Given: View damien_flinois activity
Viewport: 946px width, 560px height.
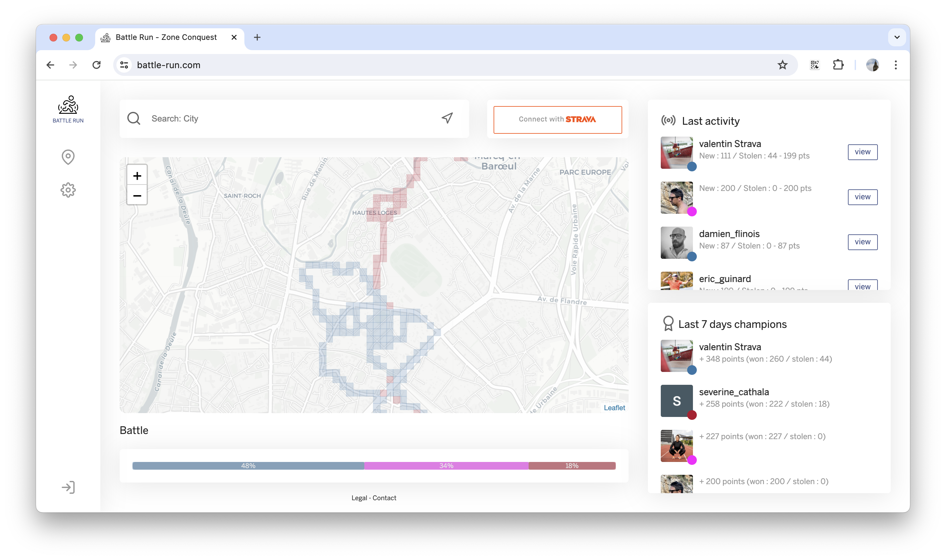Looking at the screenshot, I should tap(862, 241).
